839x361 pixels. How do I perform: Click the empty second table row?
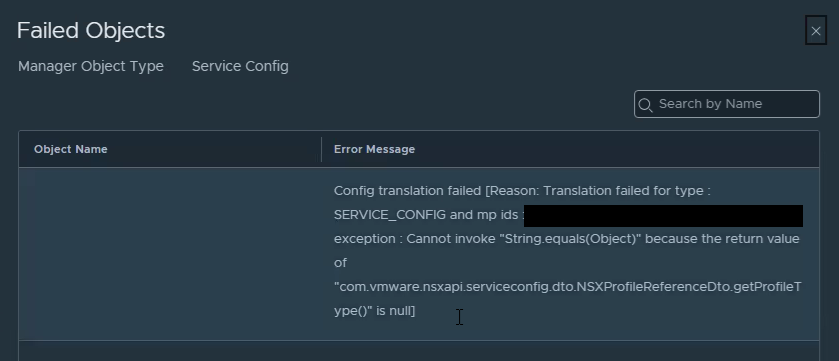tap(419, 351)
